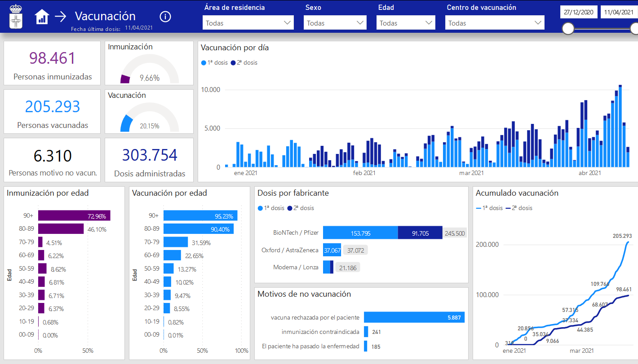
Task: Click Oxford / AstraZeneca bar 37.067
Action: tap(332, 250)
